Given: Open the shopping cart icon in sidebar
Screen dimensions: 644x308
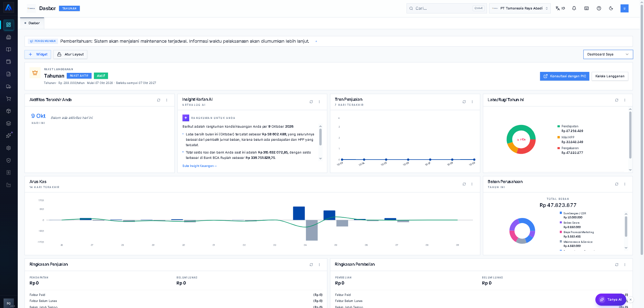Looking at the screenshot, I should (9, 99).
